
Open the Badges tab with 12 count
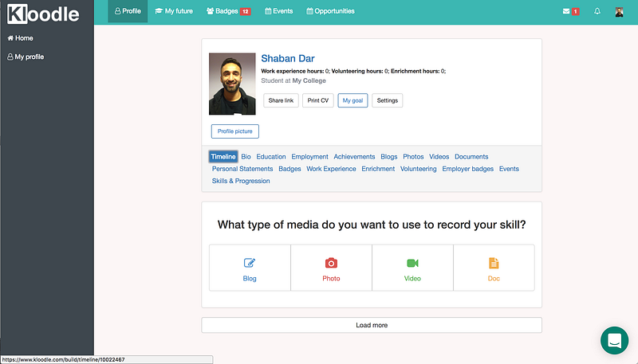point(228,11)
